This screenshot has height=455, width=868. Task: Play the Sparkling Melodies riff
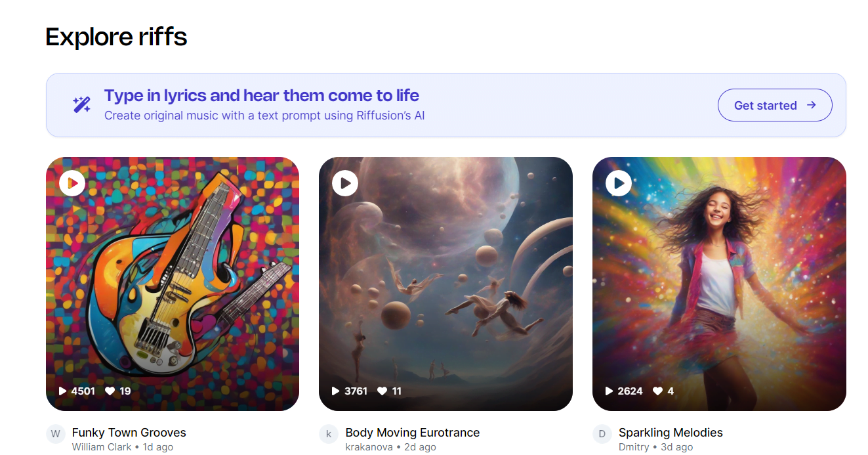(619, 183)
